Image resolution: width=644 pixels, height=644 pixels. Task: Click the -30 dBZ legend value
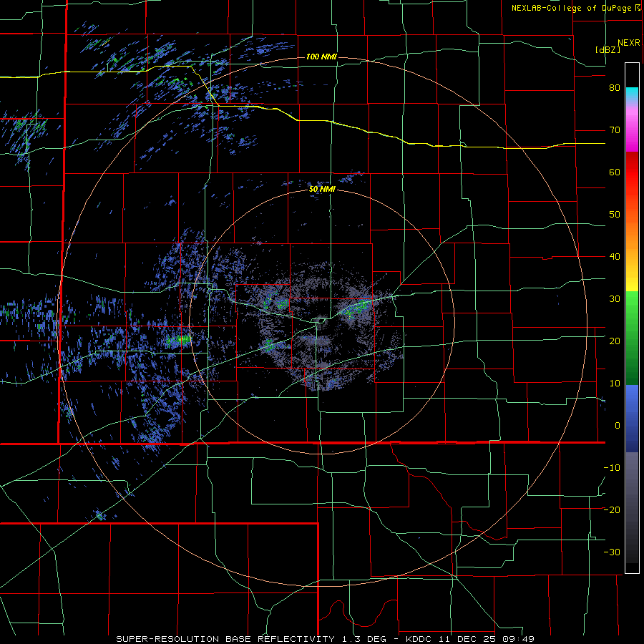pos(612,552)
